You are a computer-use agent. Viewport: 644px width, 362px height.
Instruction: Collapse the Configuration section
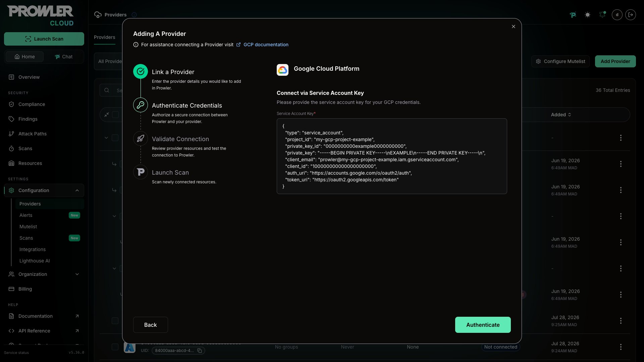(44, 190)
